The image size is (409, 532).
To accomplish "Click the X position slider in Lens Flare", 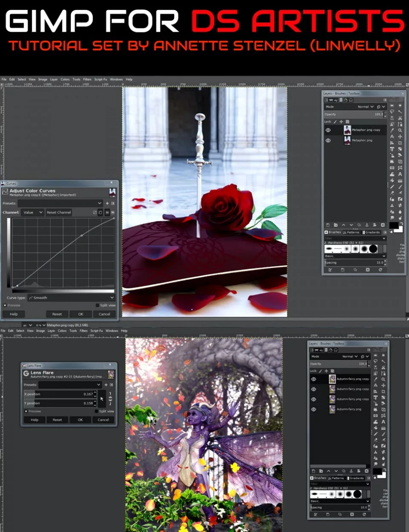I will click(59, 394).
